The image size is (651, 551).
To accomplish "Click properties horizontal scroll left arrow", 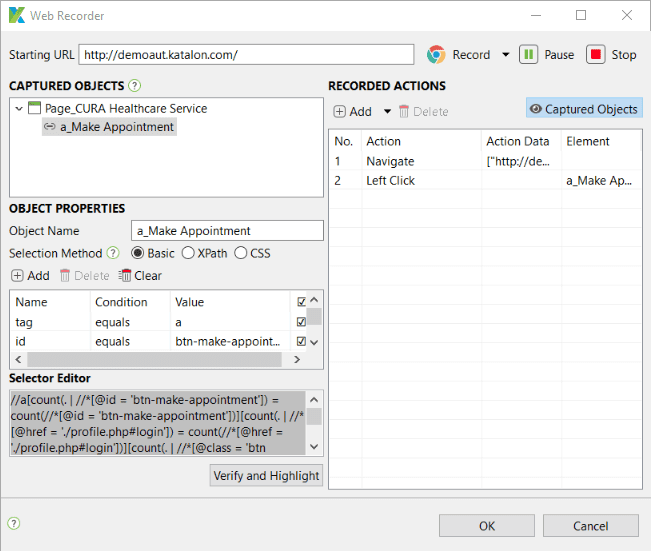I will [x=18, y=360].
